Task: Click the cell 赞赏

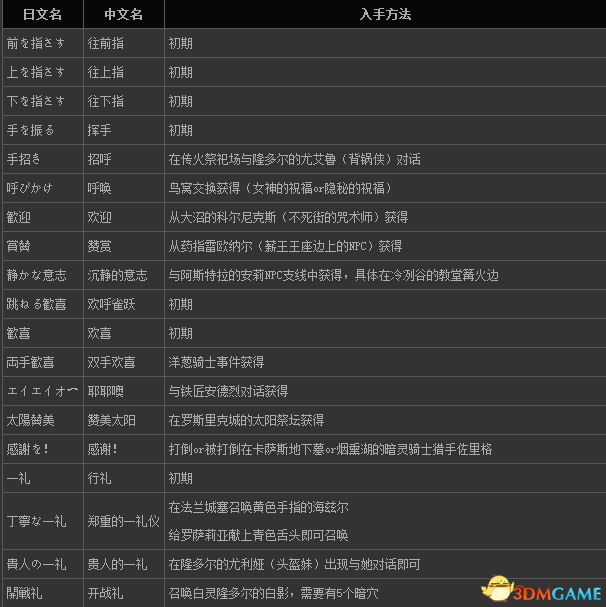Action: point(124,246)
